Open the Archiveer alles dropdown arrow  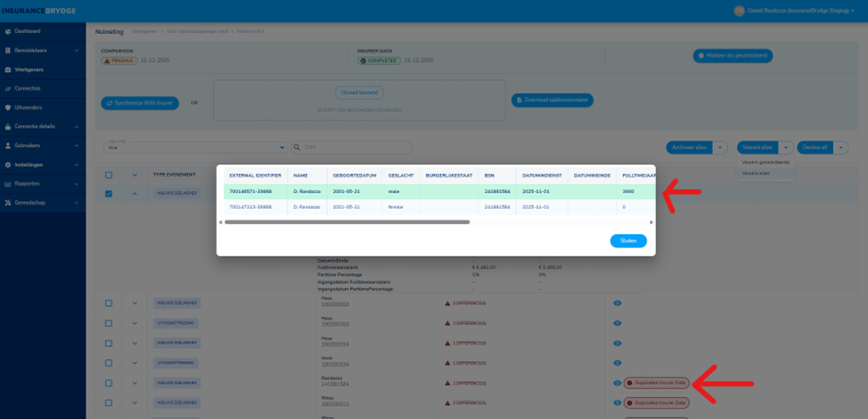(x=719, y=147)
